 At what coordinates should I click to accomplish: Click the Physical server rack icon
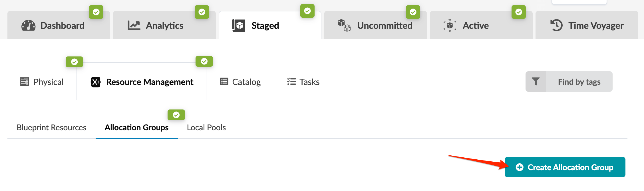point(25,82)
